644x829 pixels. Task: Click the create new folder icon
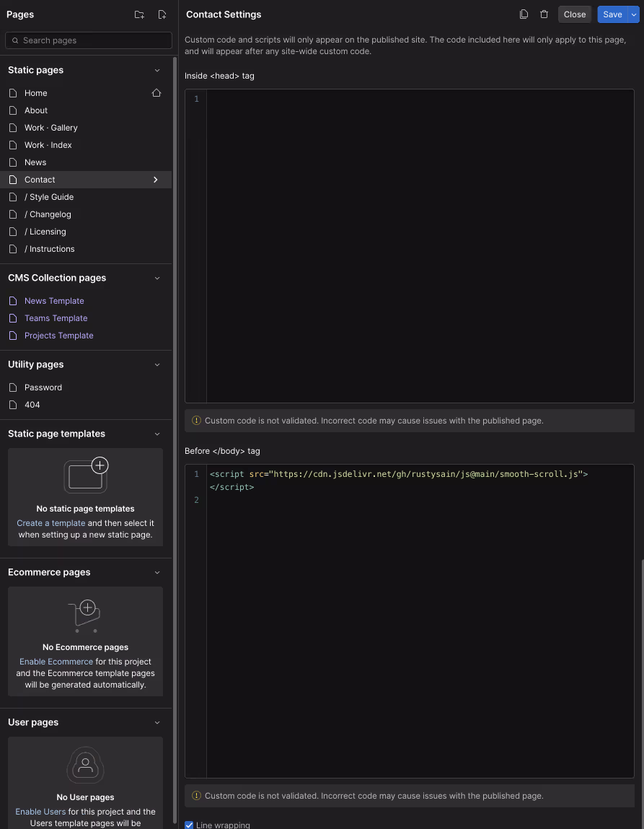point(139,15)
